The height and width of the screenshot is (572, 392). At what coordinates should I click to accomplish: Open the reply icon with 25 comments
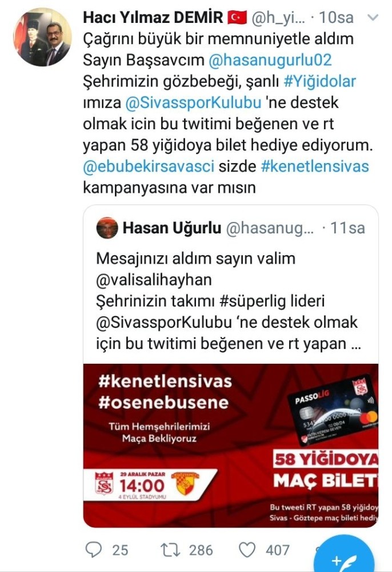[94, 550]
